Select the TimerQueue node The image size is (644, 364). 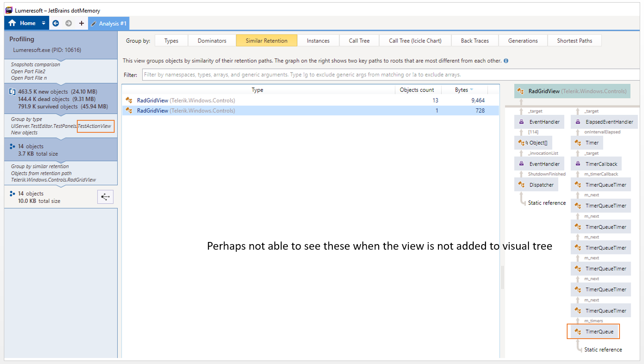(x=595, y=332)
